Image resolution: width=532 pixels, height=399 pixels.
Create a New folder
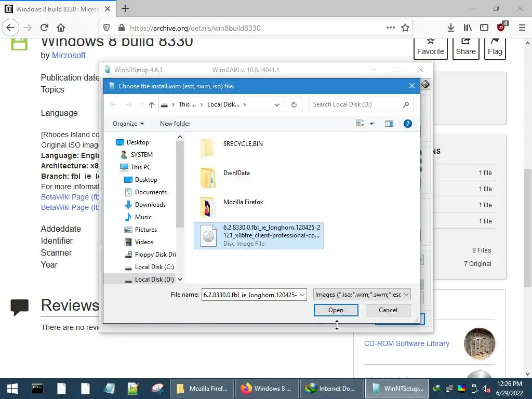click(175, 124)
